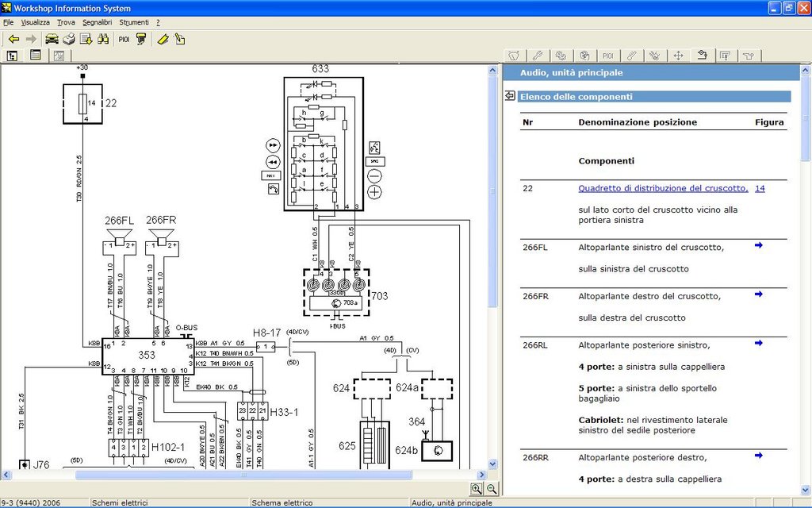Open Quadretto di distribuzione del cruscotto link
The image size is (812, 508).
coord(663,189)
